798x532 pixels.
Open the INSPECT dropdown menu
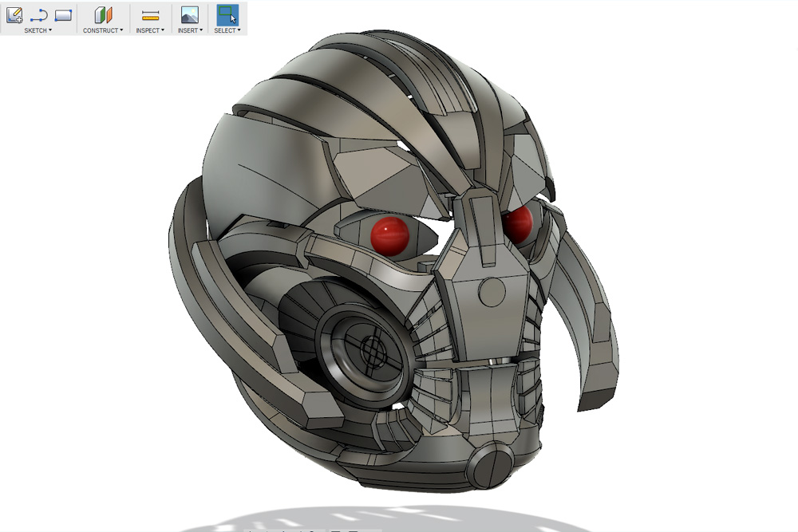click(x=150, y=30)
